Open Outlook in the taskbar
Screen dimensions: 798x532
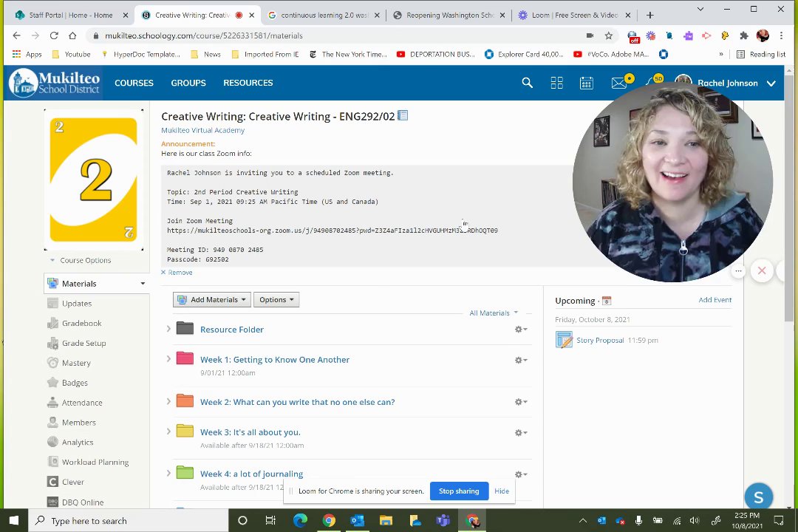[358, 520]
